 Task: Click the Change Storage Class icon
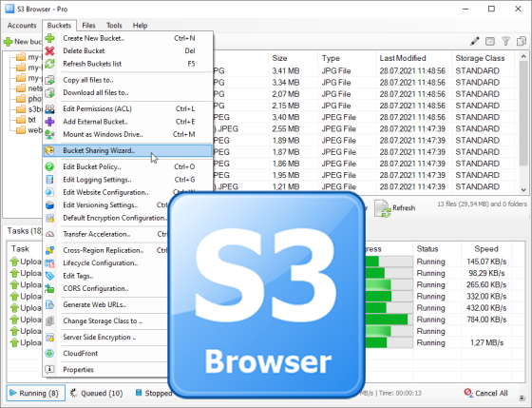click(x=49, y=321)
